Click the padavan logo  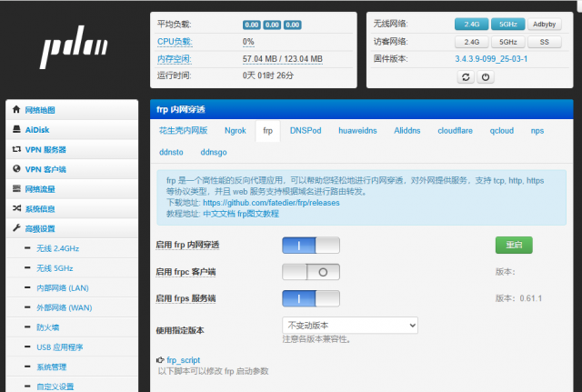click(74, 46)
